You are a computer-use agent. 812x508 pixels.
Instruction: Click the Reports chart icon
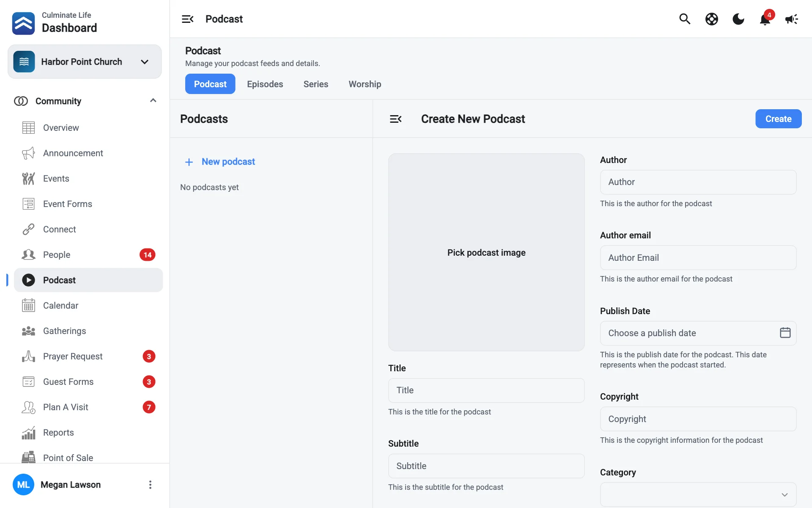point(28,433)
